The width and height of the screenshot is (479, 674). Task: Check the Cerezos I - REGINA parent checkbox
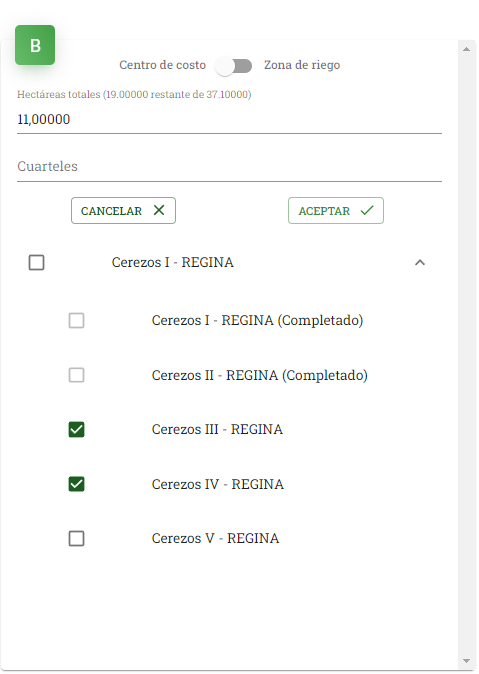37,262
